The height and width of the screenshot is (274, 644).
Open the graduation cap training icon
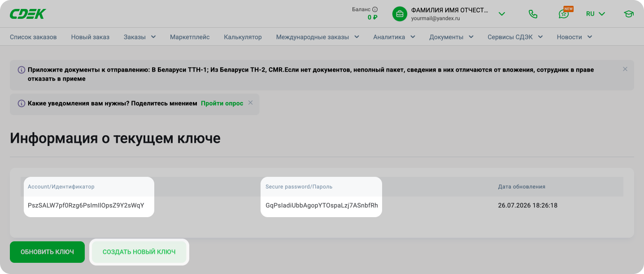click(x=629, y=14)
